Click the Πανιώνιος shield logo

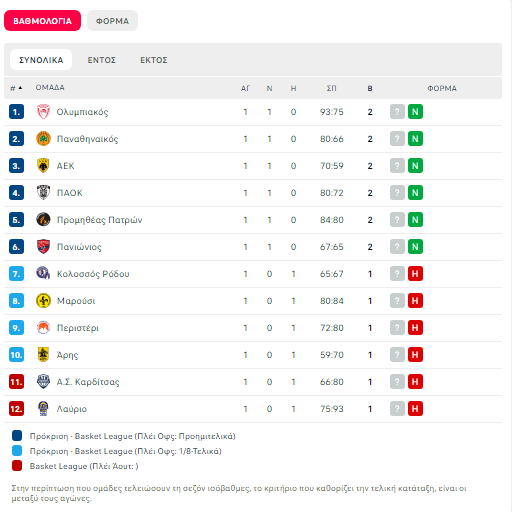(43, 247)
